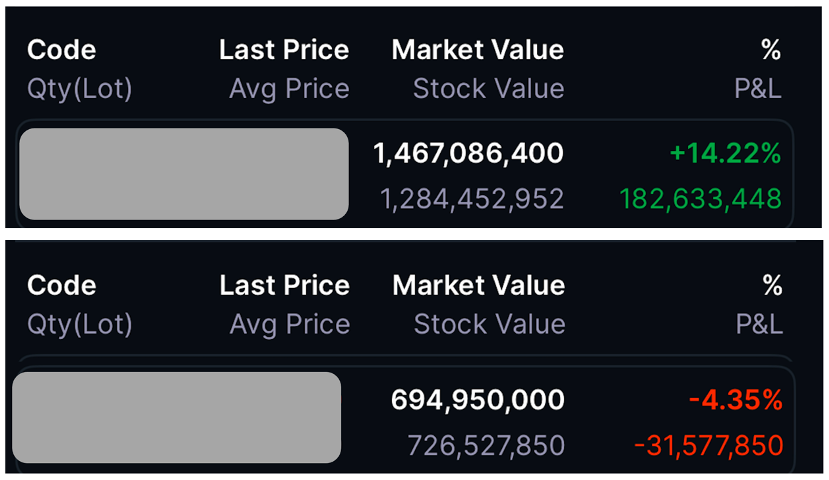829x480 pixels.
Task: Select the stock value 726,527,850
Action: tap(486, 445)
